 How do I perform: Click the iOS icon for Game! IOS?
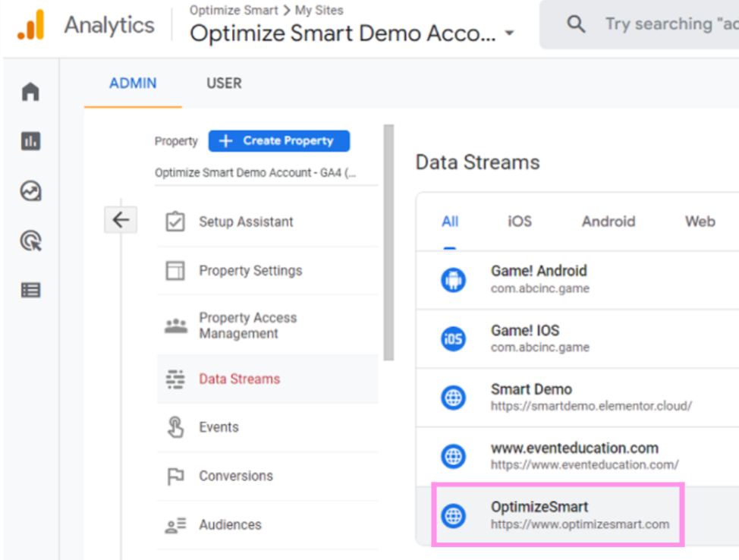click(453, 339)
